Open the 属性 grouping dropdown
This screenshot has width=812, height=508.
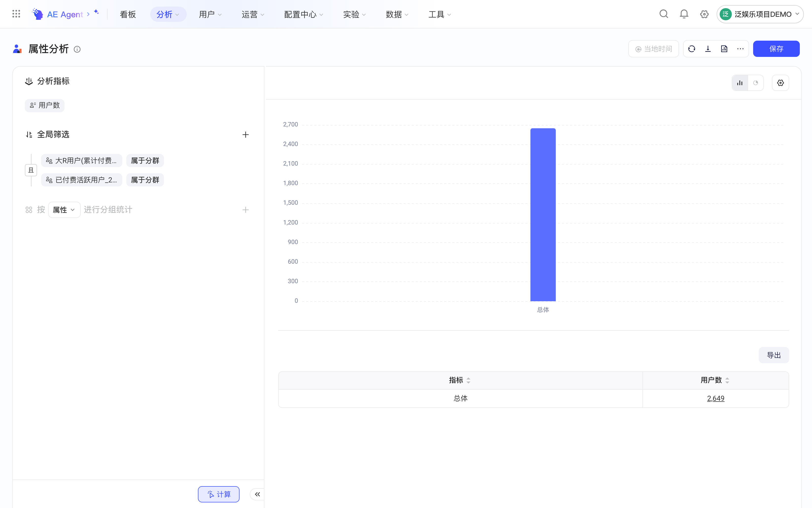point(64,210)
